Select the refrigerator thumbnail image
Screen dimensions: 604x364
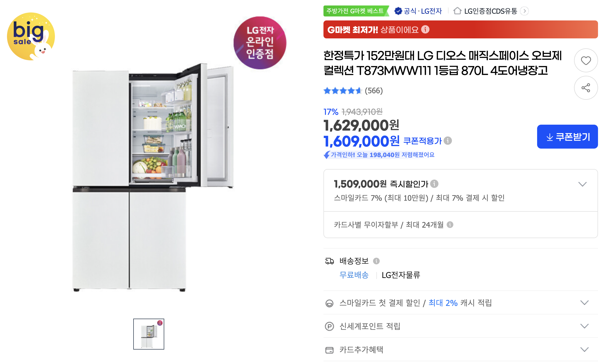[149, 334]
